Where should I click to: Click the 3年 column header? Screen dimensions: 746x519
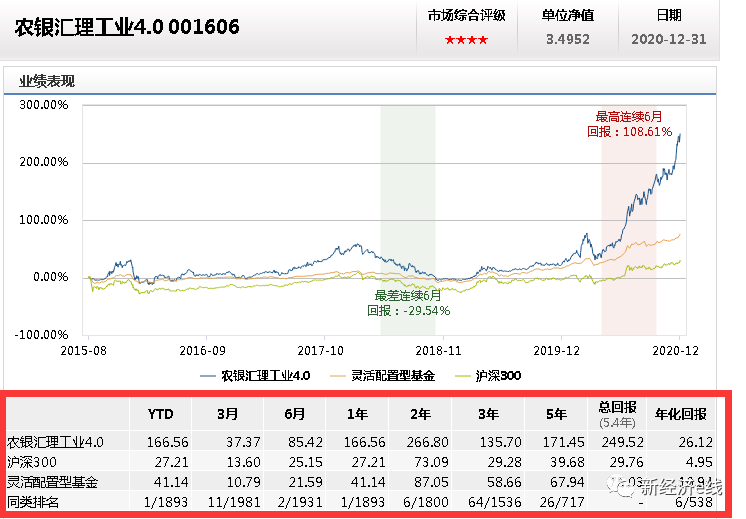(488, 414)
